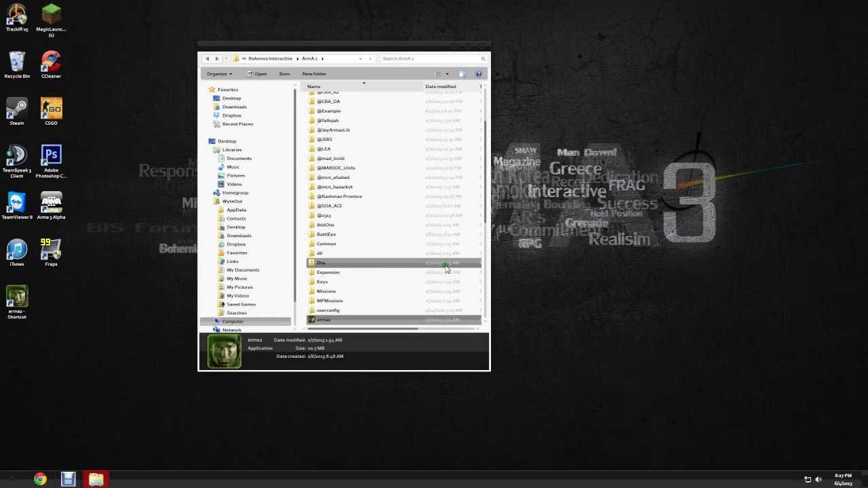
Task: Sort files by Date modified column
Action: (452, 87)
